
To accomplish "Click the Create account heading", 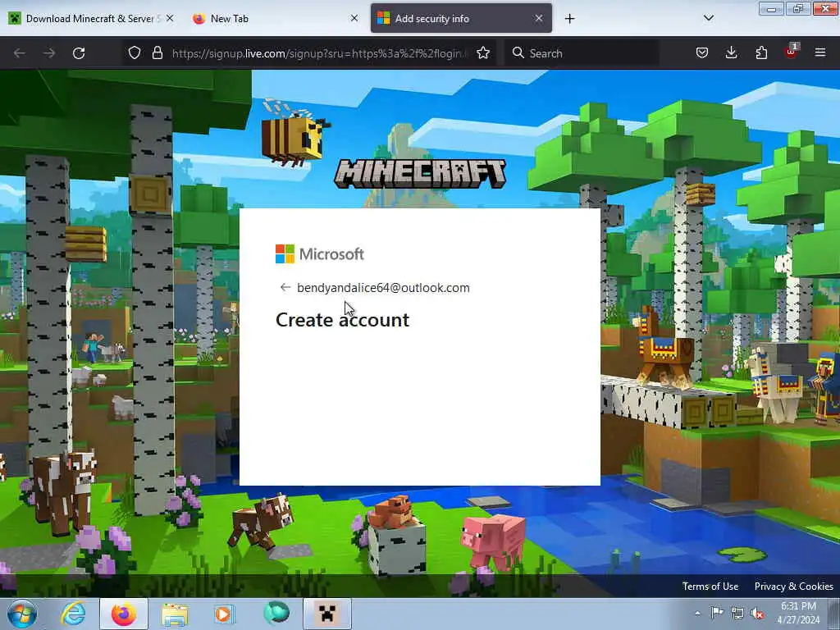I will tap(342, 320).
